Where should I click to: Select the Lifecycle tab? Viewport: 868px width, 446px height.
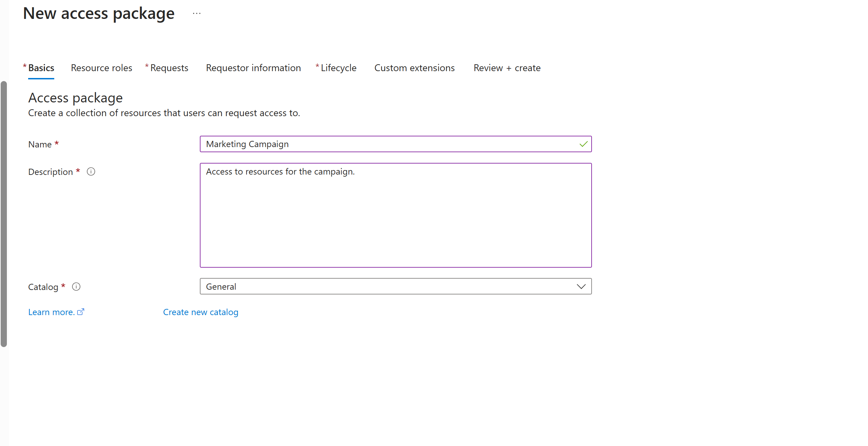338,68
